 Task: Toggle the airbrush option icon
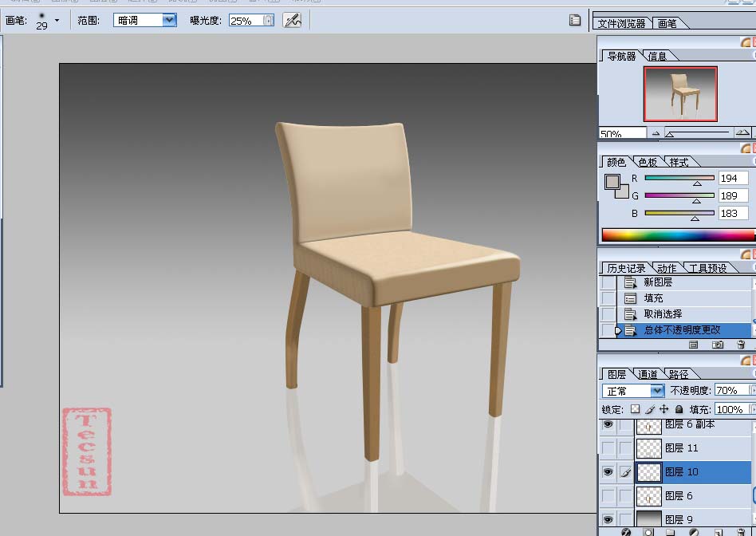(x=292, y=20)
